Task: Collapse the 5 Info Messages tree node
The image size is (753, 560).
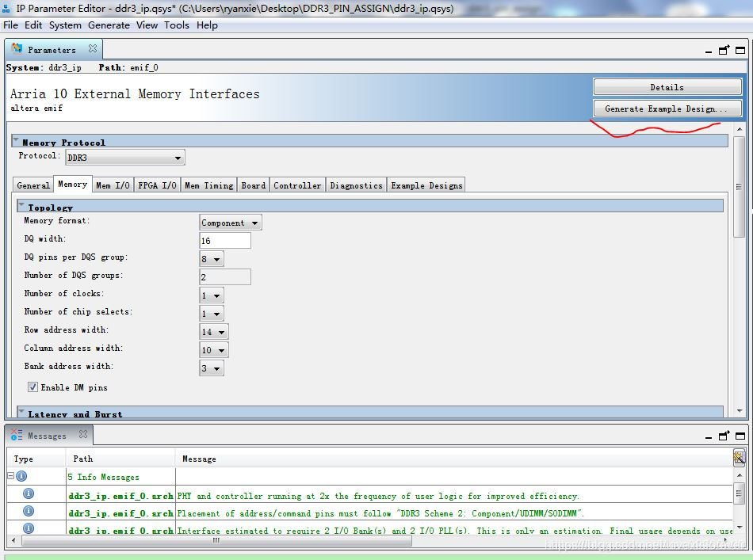Action: 10,476
